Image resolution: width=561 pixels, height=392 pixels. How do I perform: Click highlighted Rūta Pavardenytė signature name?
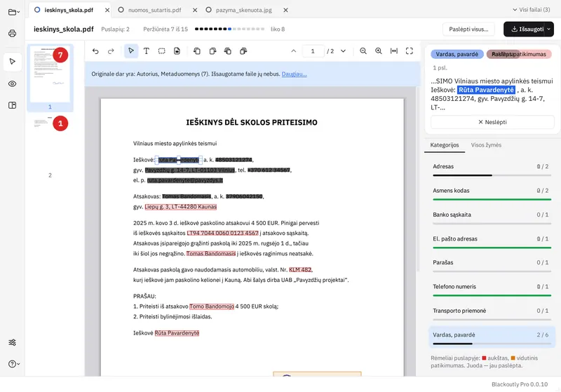tap(177, 333)
